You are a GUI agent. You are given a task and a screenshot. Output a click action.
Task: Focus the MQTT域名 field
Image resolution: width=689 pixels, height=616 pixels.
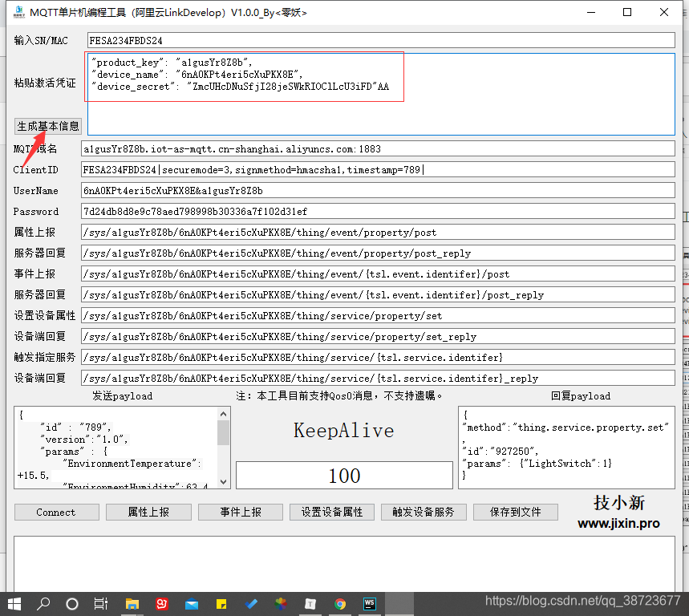[x=378, y=149]
